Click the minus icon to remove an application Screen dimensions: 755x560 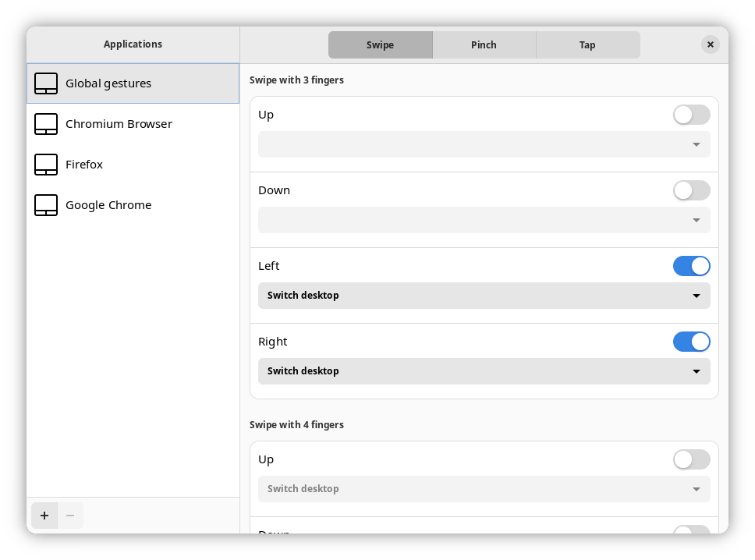pos(70,516)
